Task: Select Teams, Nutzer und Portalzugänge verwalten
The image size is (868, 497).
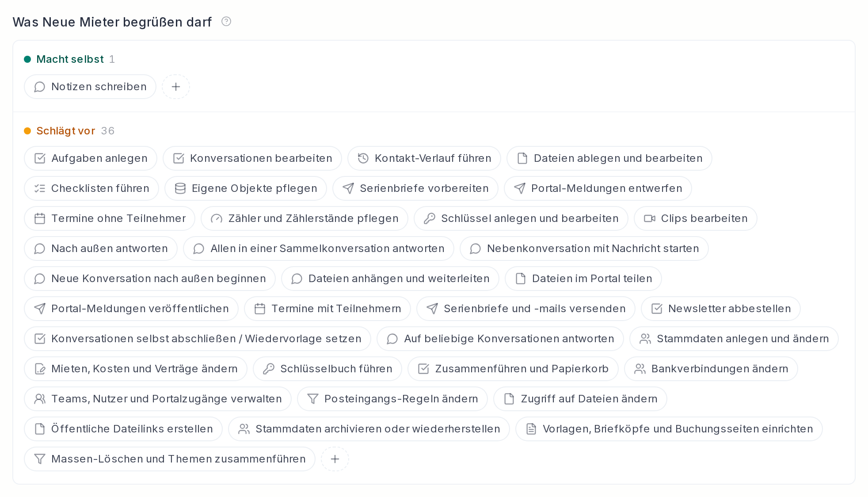Action: point(158,399)
